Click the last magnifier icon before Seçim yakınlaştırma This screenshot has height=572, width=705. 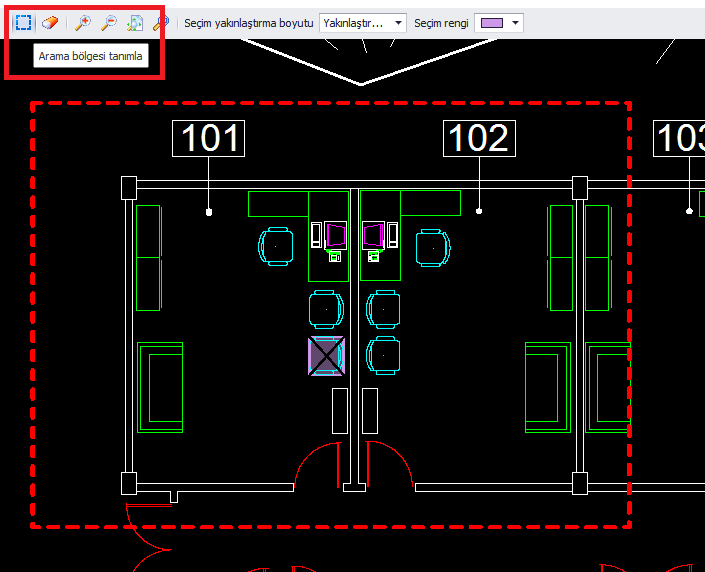(161, 22)
